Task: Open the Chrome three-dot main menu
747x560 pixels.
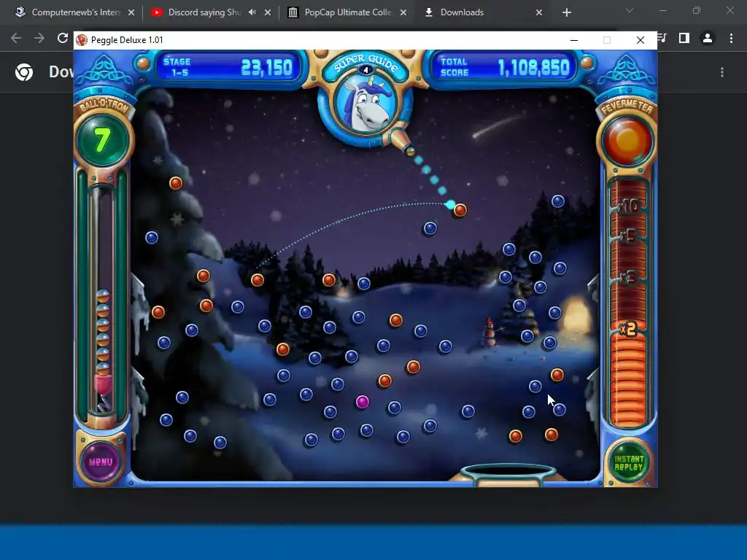Action: (731, 38)
